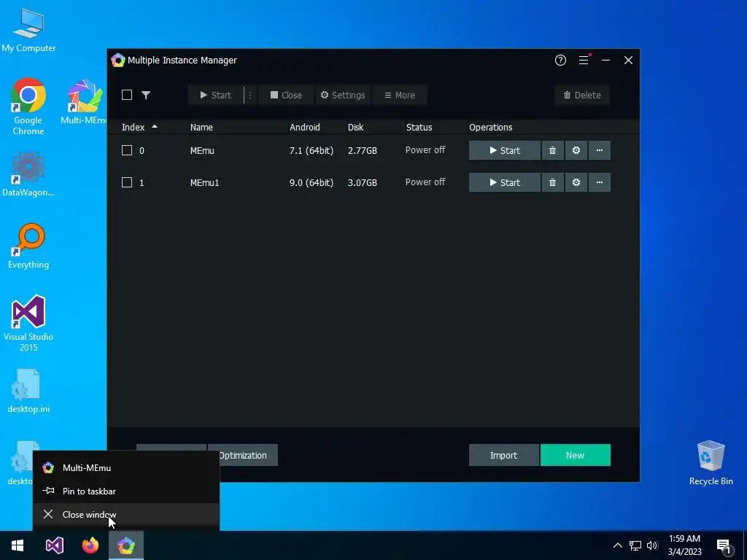Click the Multi-MEmu taskbar icon
The image size is (747, 560).
pos(126,545)
